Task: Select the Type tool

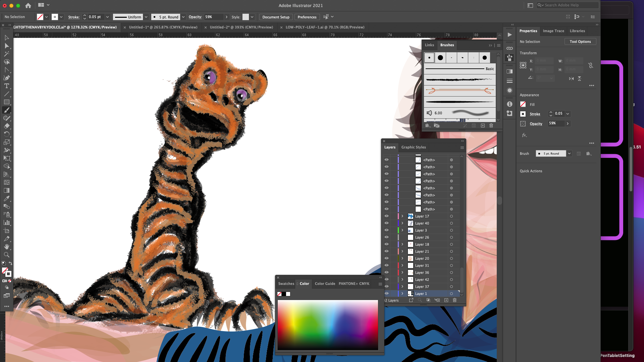Action: click(x=6, y=86)
